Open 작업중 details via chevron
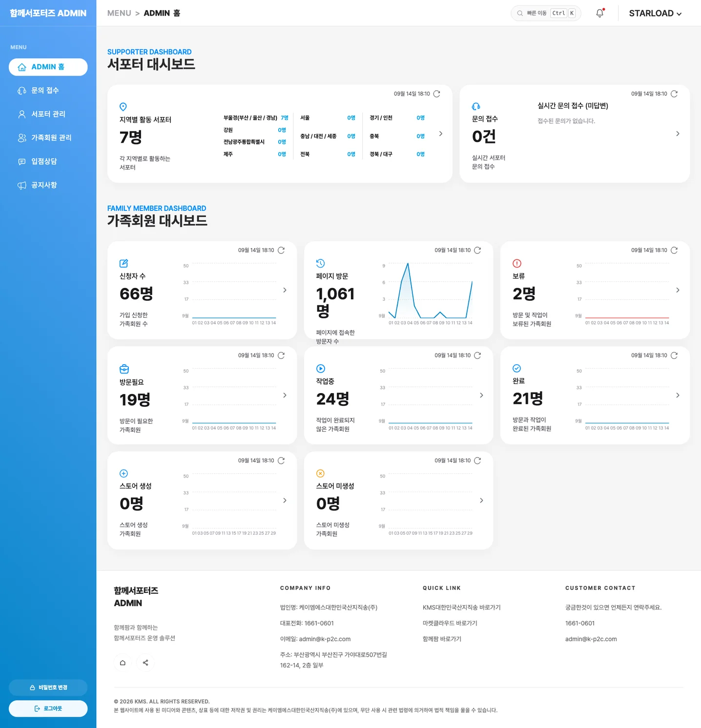Viewport: 701px width, 728px height. click(x=481, y=395)
